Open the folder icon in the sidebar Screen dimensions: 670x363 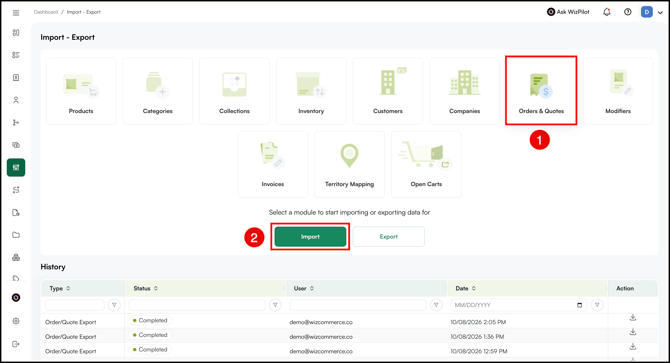(x=16, y=235)
